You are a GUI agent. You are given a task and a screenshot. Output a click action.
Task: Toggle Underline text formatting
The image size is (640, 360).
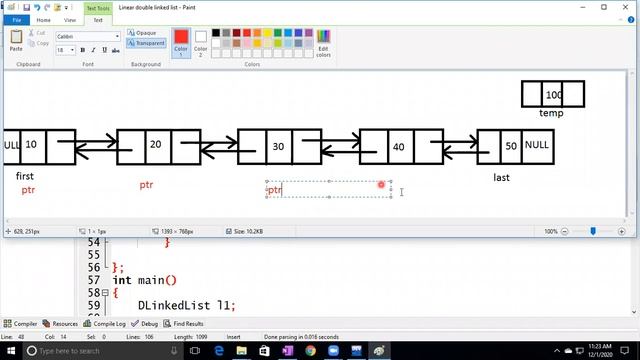click(104, 50)
